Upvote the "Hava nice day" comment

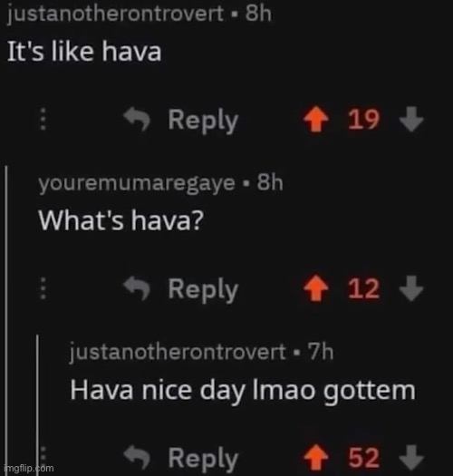(x=316, y=458)
